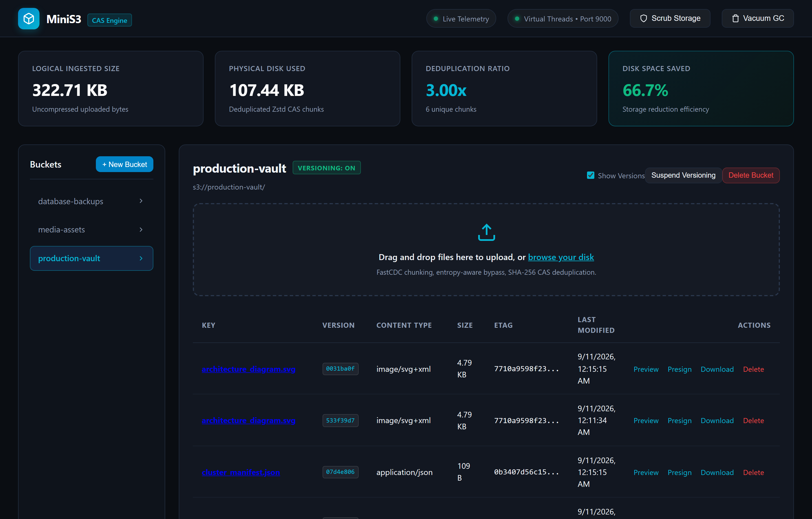Click the Disk Space Saved 66.7% card
This screenshot has height=519, width=812.
click(701, 89)
